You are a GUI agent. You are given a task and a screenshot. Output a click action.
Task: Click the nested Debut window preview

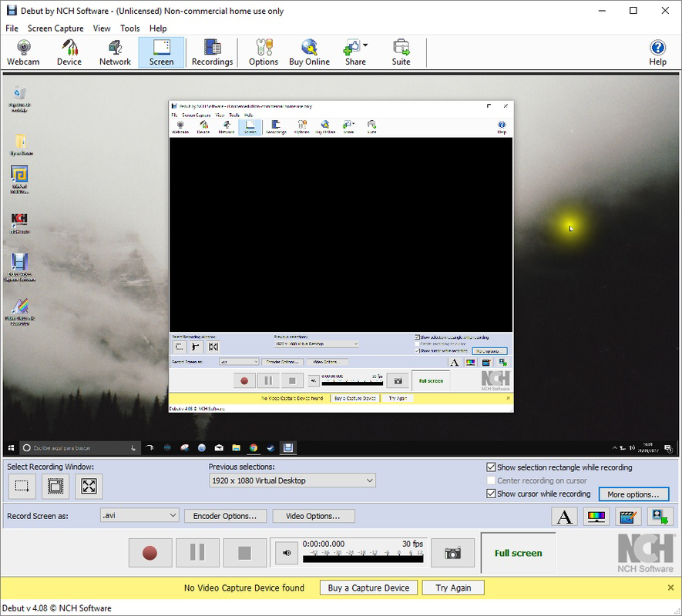[x=341, y=256]
